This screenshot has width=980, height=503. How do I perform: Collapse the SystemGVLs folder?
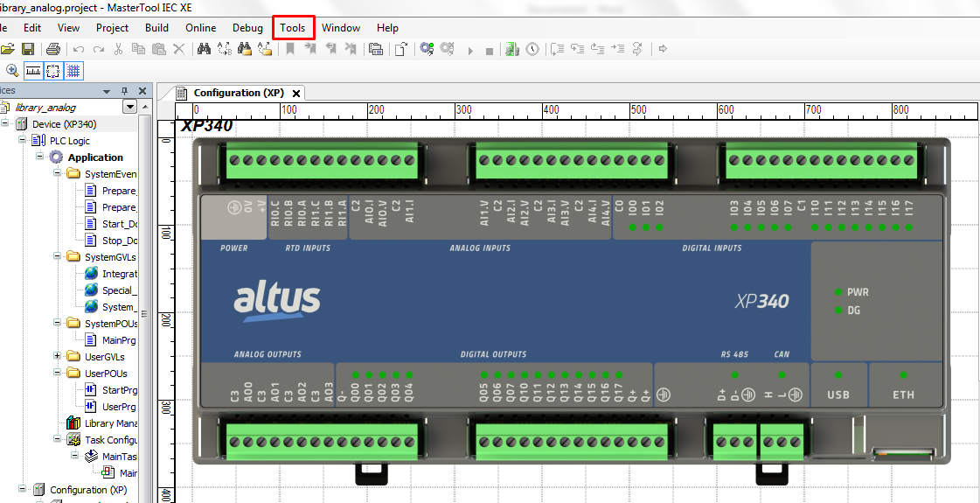(57, 256)
